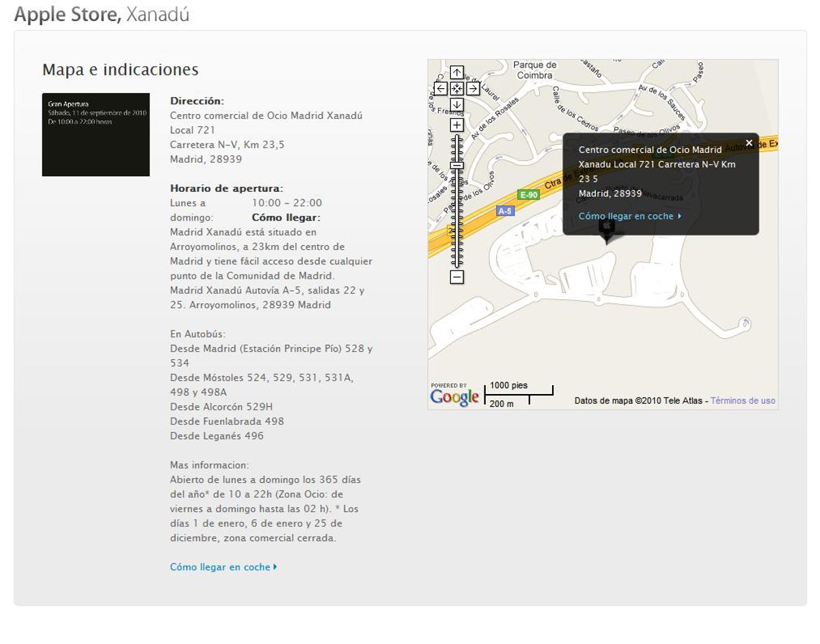Screen dimensions: 820x644
Task: Click the map scale bar showing 200 m
Action: pyautogui.click(x=518, y=397)
